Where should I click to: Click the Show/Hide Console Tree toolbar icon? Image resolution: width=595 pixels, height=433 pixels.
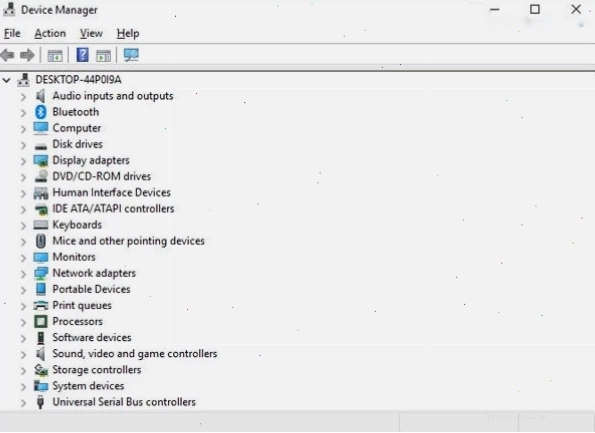click(x=55, y=56)
